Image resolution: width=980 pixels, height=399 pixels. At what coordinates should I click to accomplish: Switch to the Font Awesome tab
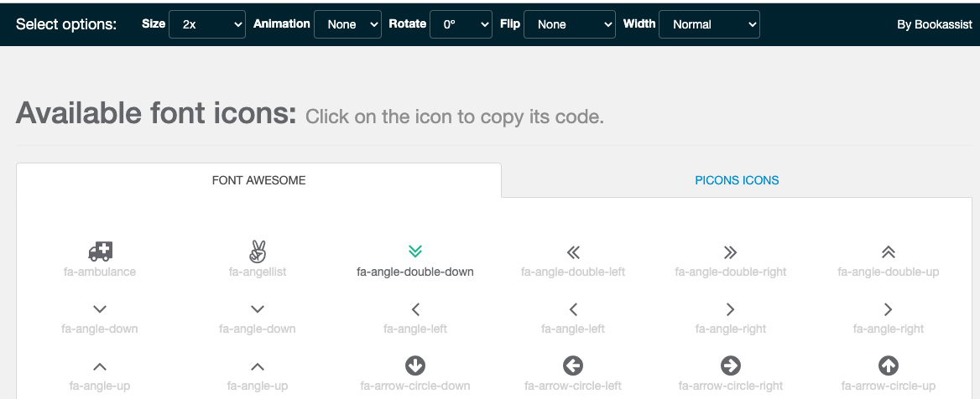(258, 180)
